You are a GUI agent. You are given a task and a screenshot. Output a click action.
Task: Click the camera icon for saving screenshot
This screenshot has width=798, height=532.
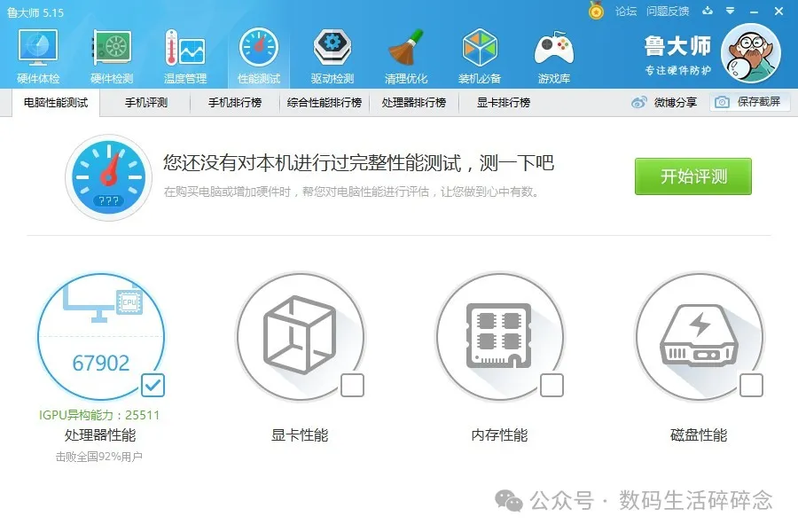point(722,102)
